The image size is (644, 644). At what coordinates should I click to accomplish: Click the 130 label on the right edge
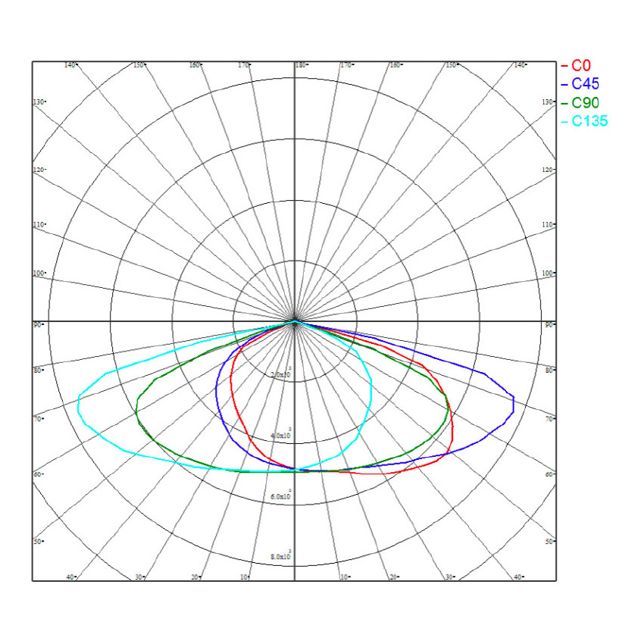548,102
